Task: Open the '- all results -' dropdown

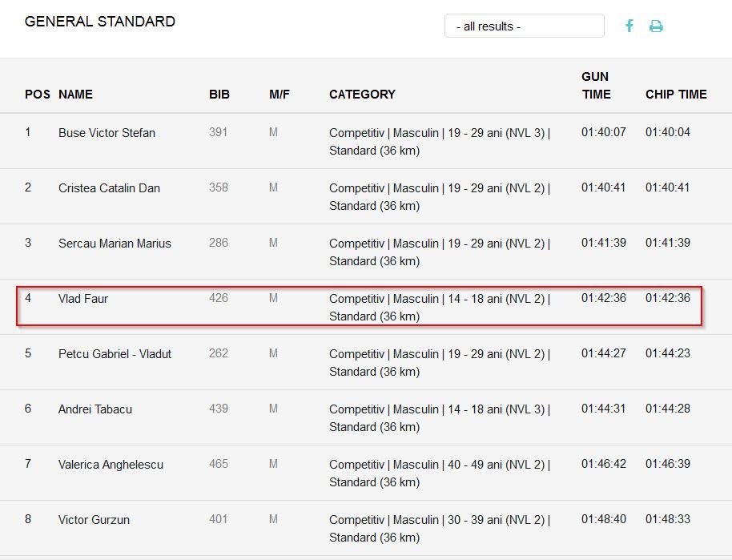Action: (x=525, y=26)
